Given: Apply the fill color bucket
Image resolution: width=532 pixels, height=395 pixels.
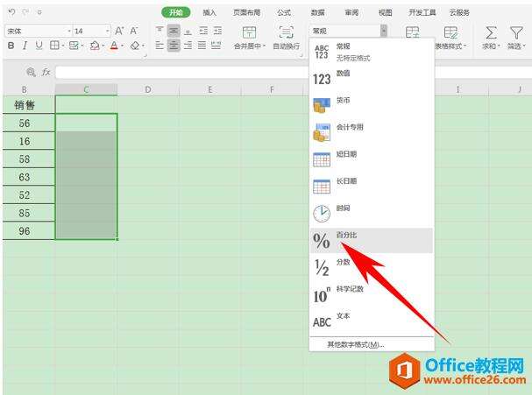Looking at the screenshot, I should [95, 46].
